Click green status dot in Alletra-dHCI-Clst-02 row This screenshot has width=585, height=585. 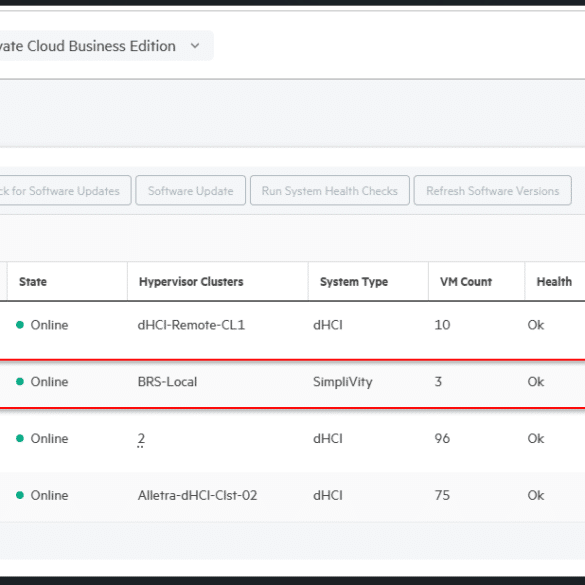tap(20, 495)
